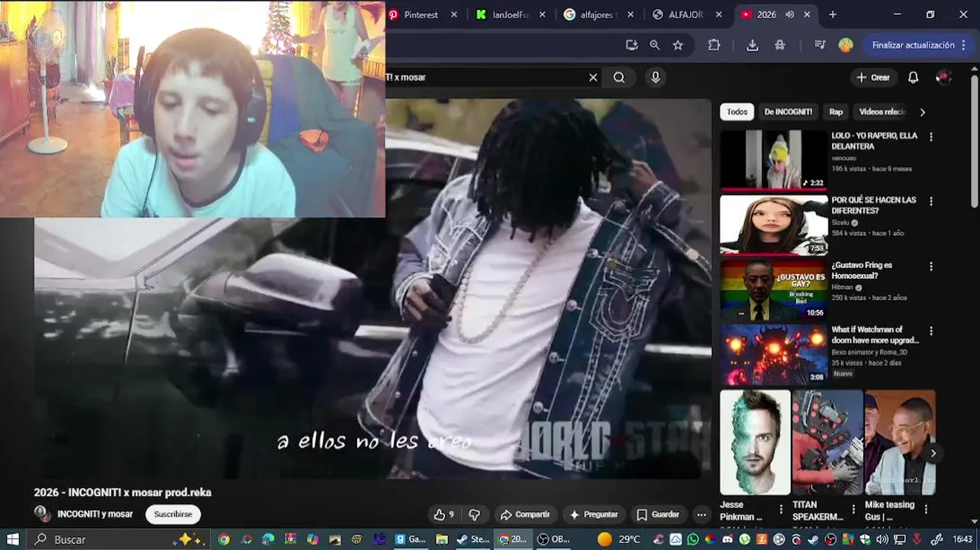Screen dimensions: 980x550
Task: Open POR QUÉ SE HACEN LAS DIFERENTES thumbnail
Action: (773, 225)
